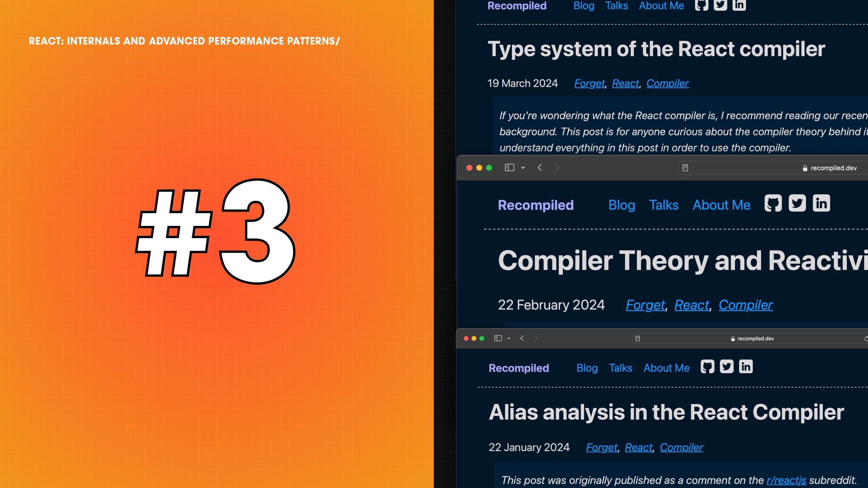This screenshot has width=868, height=488.
Task: Toggle sidebar icon in bottom Safari window
Action: pos(498,338)
